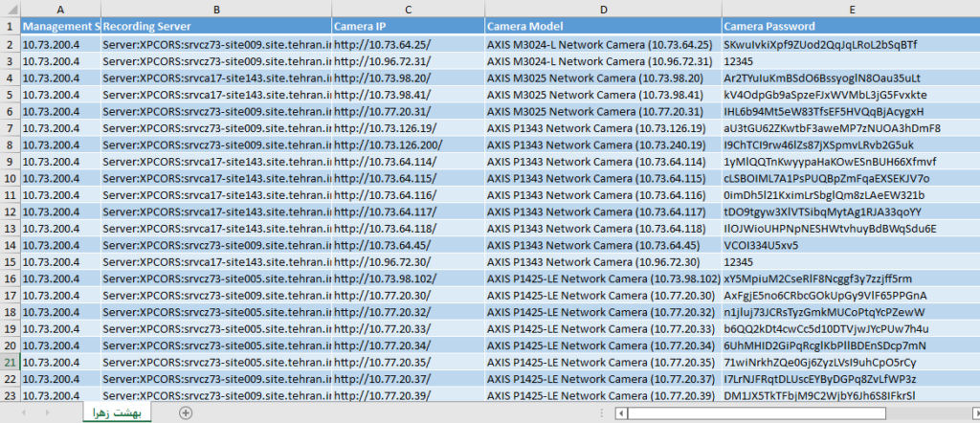Select the row 21 header
This screenshot has width=980, height=423.
pos(10,362)
